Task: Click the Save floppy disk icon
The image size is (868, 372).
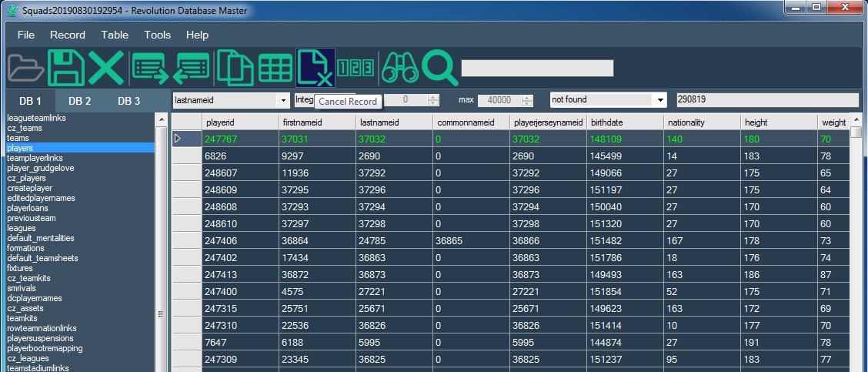Action: pos(65,68)
